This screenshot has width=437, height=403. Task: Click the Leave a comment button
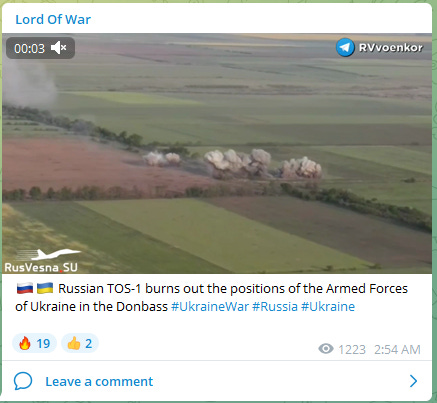pos(99,381)
